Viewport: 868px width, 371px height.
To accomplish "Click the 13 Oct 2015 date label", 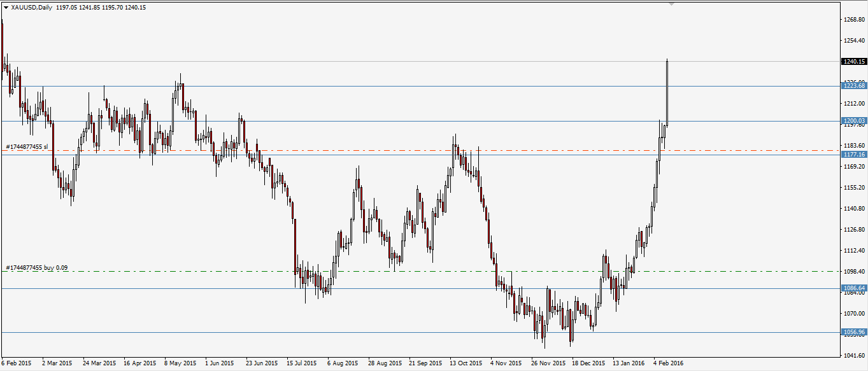I will pos(467,363).
